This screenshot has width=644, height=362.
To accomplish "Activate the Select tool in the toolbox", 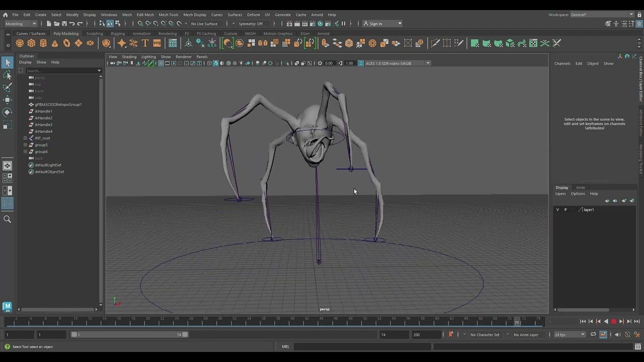I will point(7,62).
